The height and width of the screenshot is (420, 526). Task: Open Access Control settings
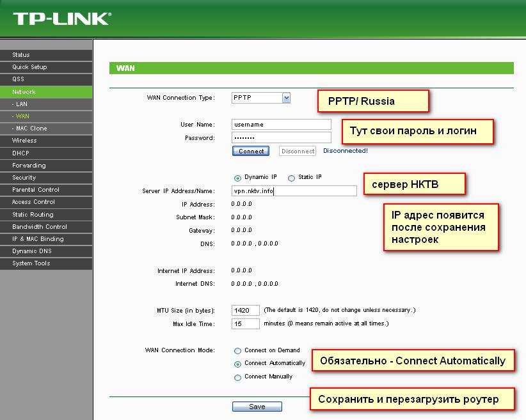pos(46,202)
